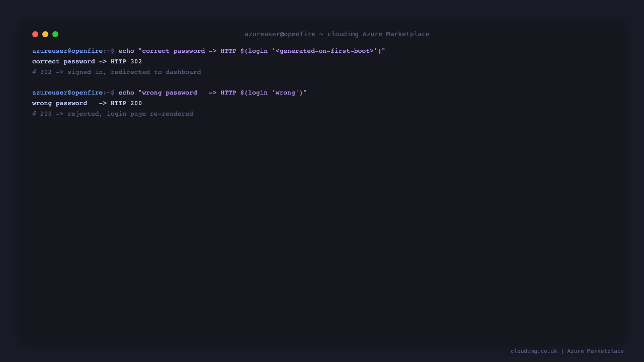Click the yellow minimize window button
644x362 pixels.
tap(45, 34)
